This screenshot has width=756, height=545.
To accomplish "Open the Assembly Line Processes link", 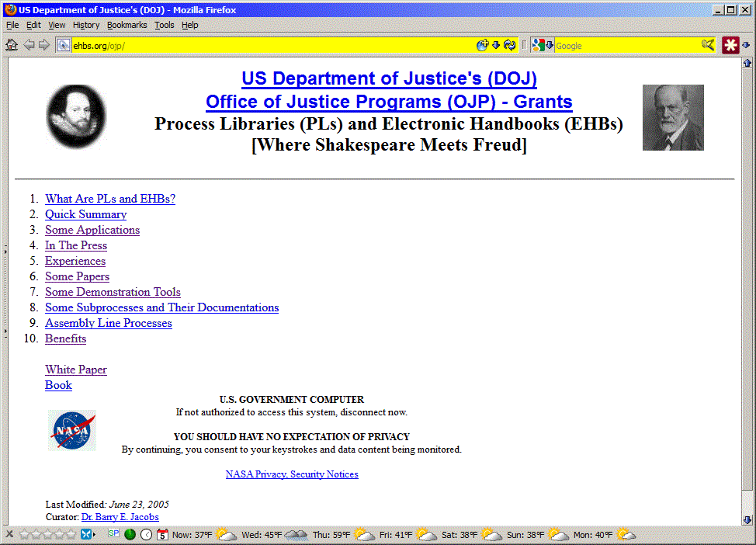I will coord(109,323).
